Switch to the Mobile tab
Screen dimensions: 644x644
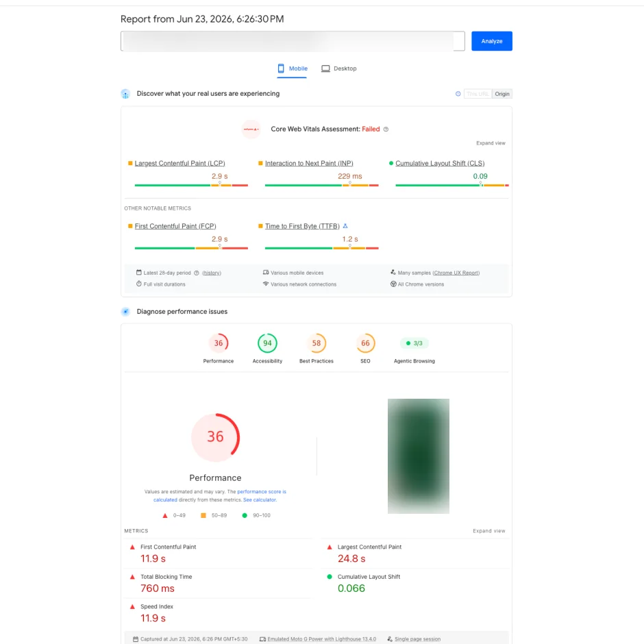(292, 69)
